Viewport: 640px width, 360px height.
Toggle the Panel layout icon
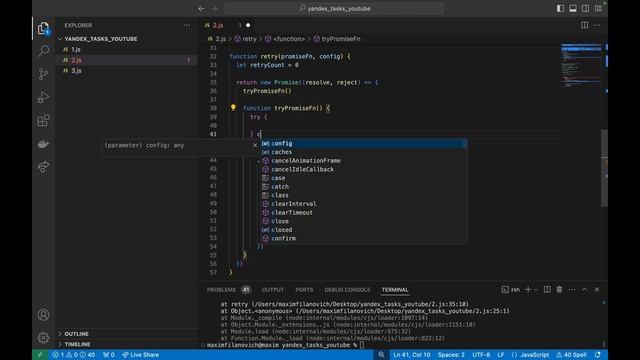[x=573, y=9]
